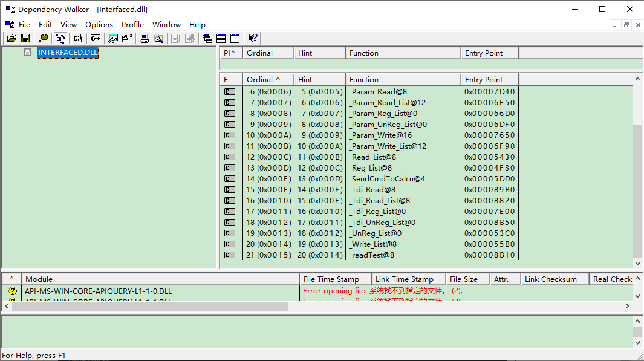Click entry point 0x00006E50 cell
This screenshot has width=644, height=361.
click(x=490, y=103)
